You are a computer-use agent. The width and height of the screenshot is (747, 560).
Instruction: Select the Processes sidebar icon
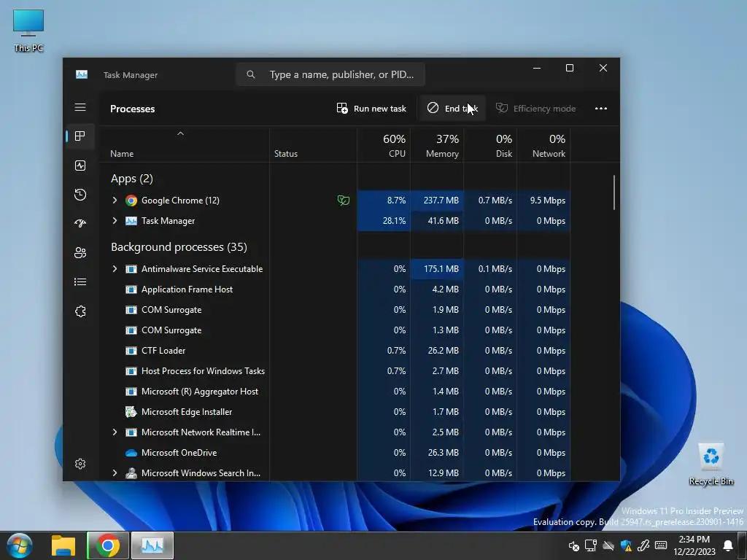point(80,136)
